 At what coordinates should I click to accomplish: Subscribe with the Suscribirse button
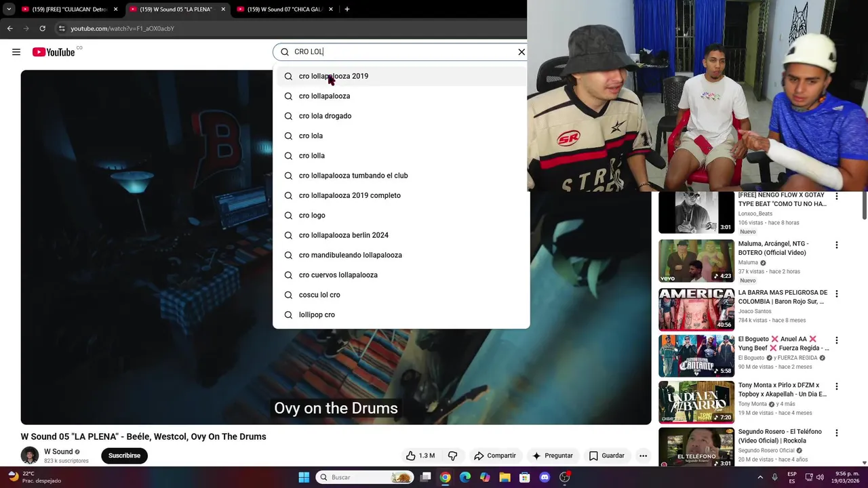click(124, 455)
